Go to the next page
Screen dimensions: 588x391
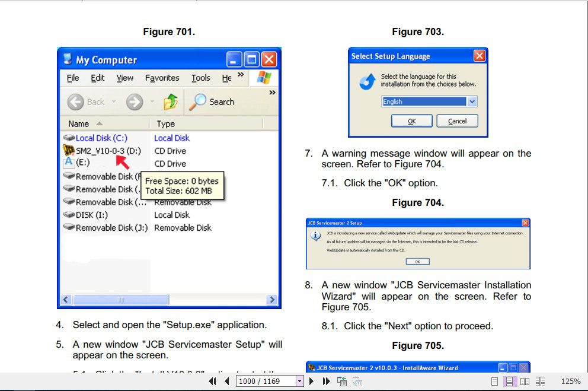[311, 382]
